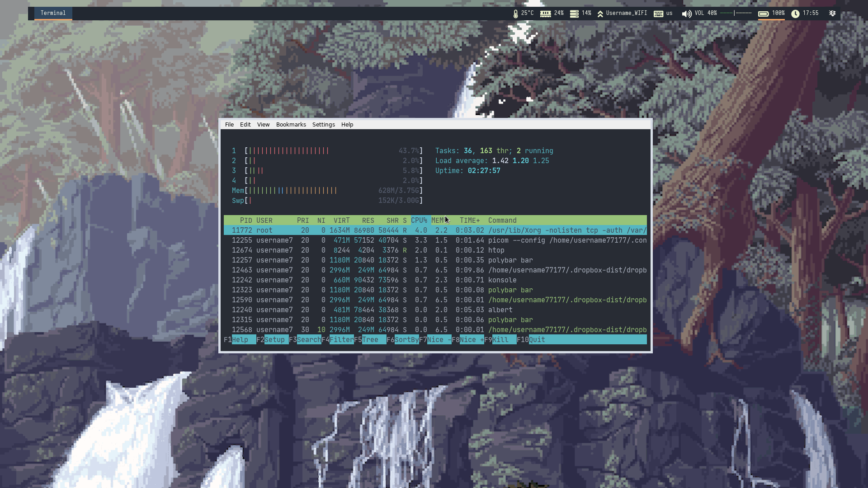Viewport: 868px width, 488px height.
Task: Mute audio via the speaker icon
Action: point(686,14)
